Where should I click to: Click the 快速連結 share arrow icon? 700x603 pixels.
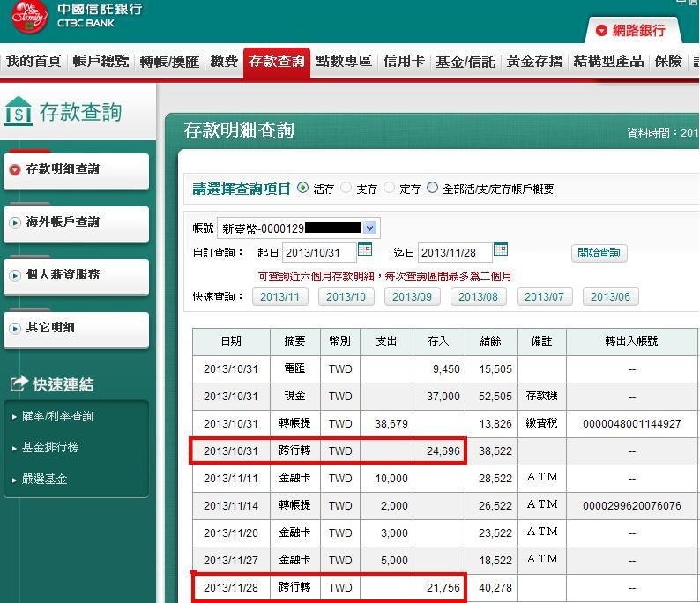(x=19, y=384)
